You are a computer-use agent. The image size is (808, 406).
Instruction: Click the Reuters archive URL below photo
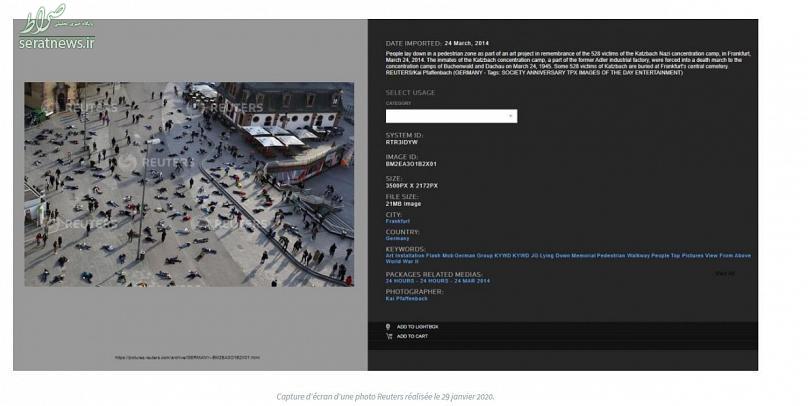188,357
